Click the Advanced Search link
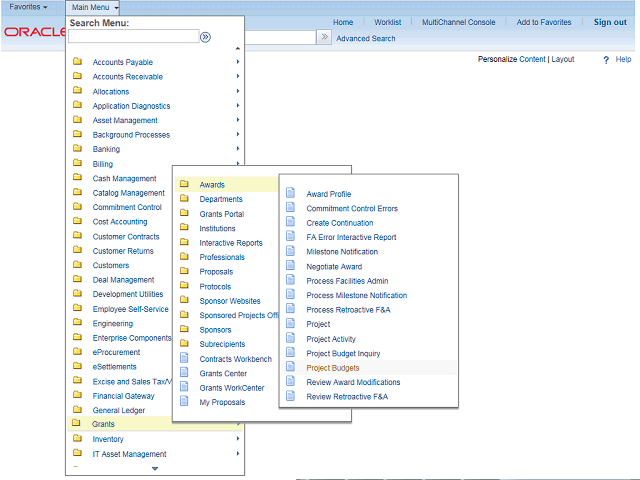Screen dimensions: 640x480 click(x=365, y=39)
